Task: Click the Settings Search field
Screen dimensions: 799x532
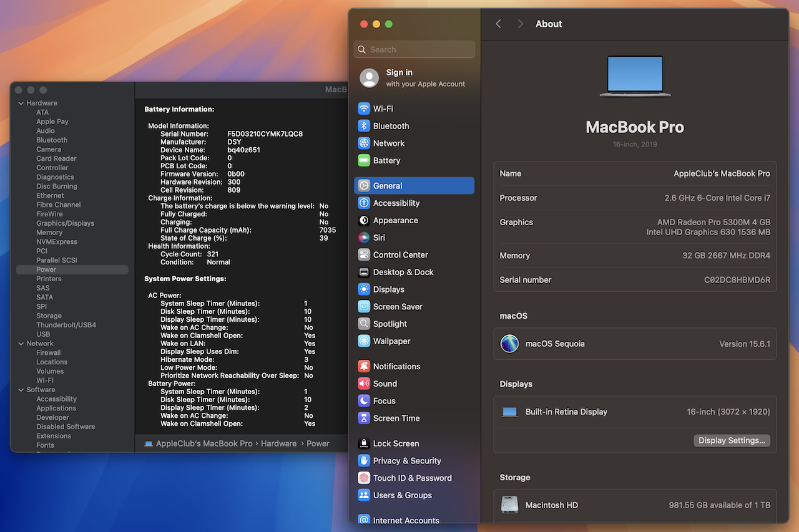Action: (x=414, y=49)
